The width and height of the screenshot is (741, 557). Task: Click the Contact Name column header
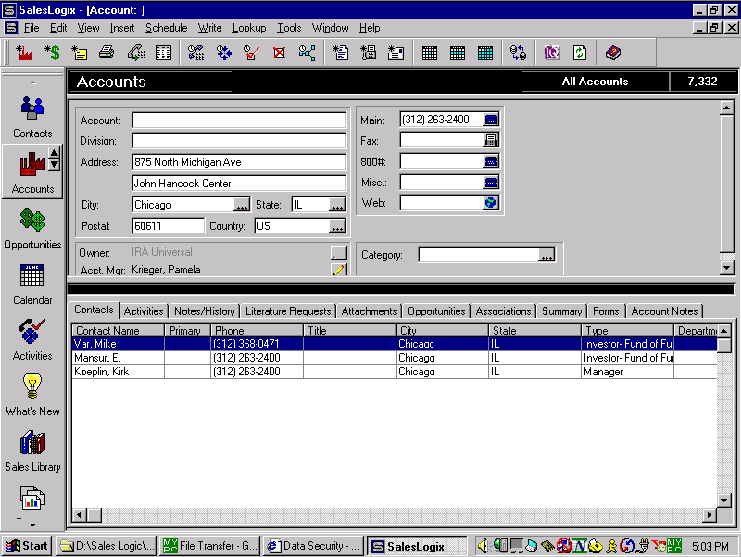point(118,331)
